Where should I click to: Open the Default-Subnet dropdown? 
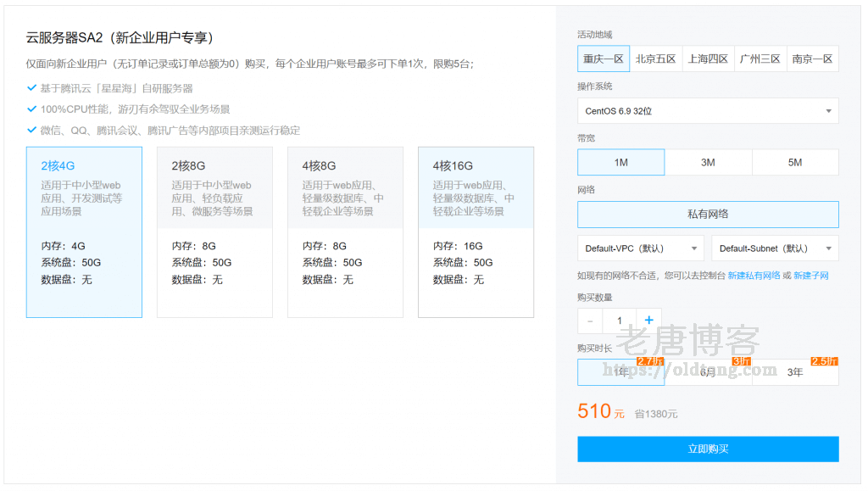775,248
